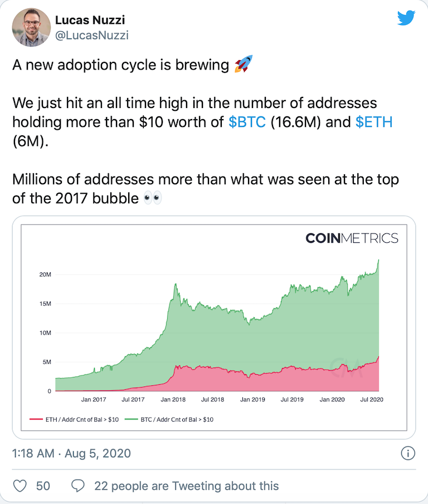Open the $ETH cashtag link
428x504 pixels.
pos(374,123)
